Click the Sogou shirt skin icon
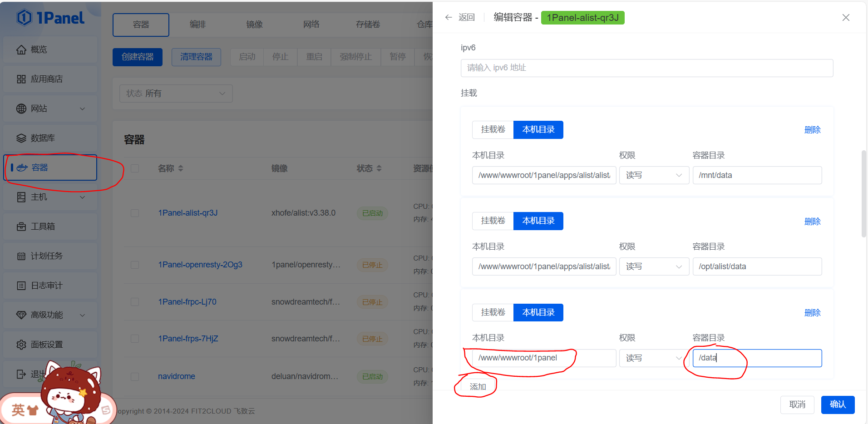 click(33, 410)
